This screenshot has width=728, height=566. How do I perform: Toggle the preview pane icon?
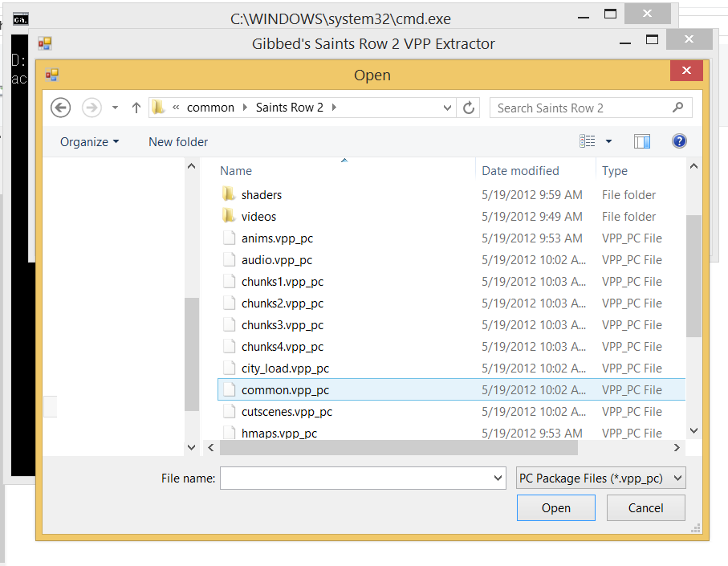tap(641, 141)
